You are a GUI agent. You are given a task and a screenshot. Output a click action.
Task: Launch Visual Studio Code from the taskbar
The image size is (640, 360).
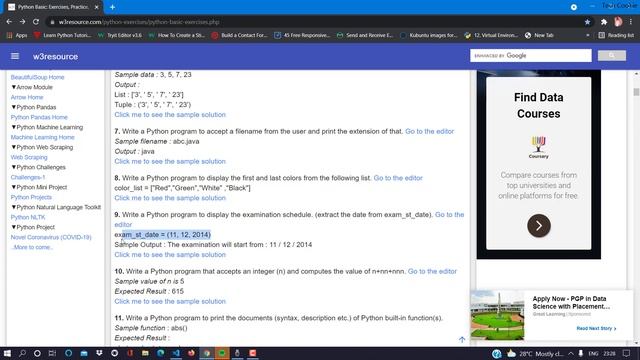[x=176, y=353]
